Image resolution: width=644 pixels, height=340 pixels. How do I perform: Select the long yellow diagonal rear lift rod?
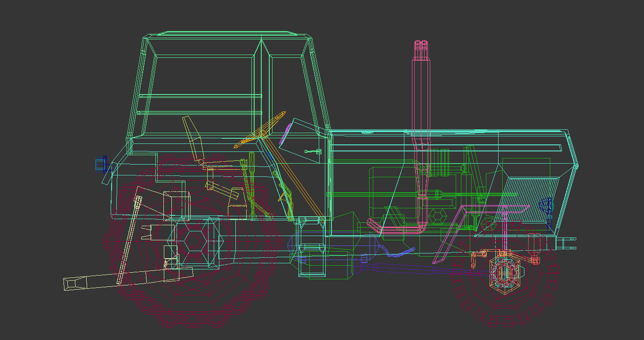(x=128, y=240)
